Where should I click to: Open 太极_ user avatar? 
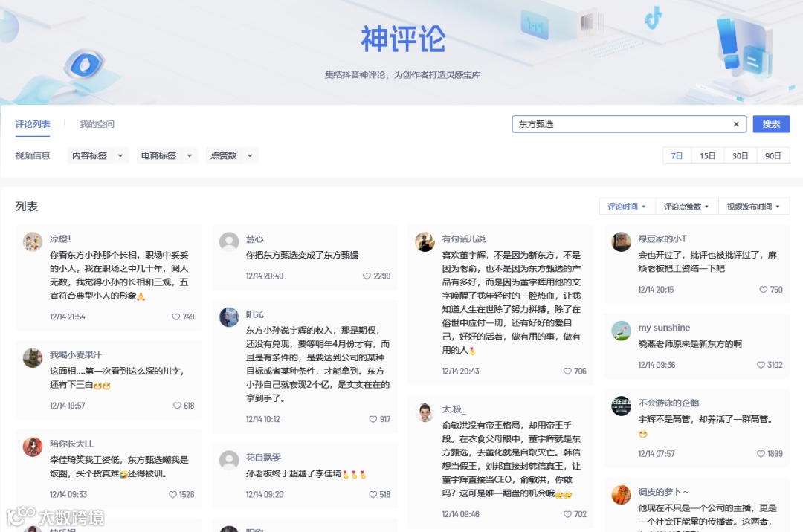(x=425, y=412)
